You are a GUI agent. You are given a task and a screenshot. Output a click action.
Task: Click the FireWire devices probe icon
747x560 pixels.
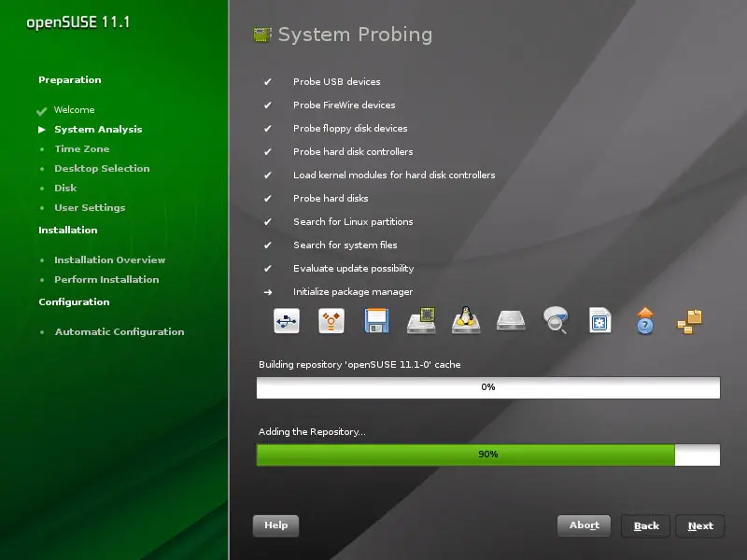(331, 320)
